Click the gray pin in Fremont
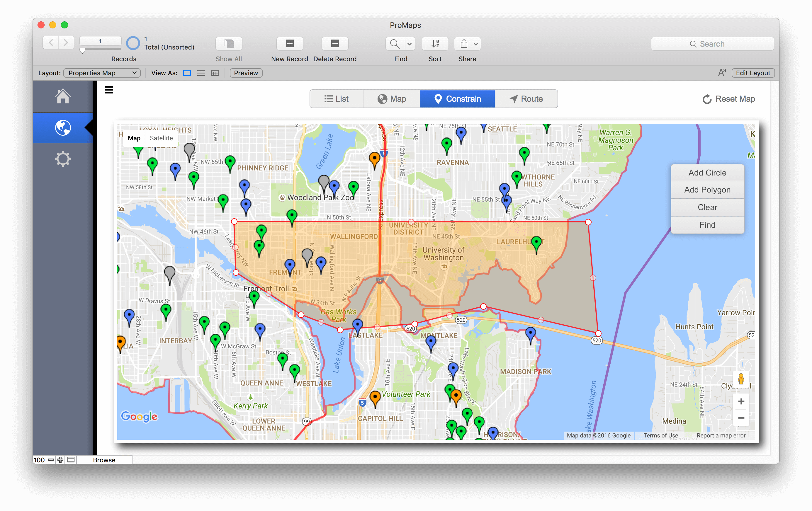 click(x=307, y=258)
